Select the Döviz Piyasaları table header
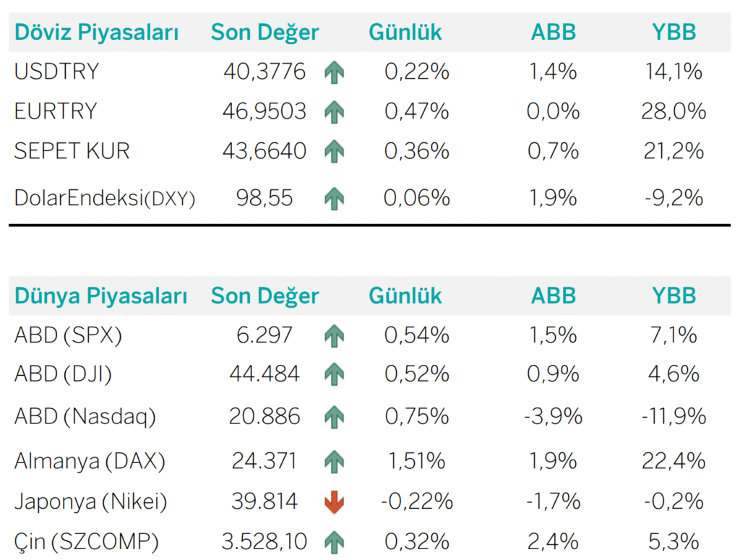This screenshot has width=740, height=560. click(x=97, y=33)
